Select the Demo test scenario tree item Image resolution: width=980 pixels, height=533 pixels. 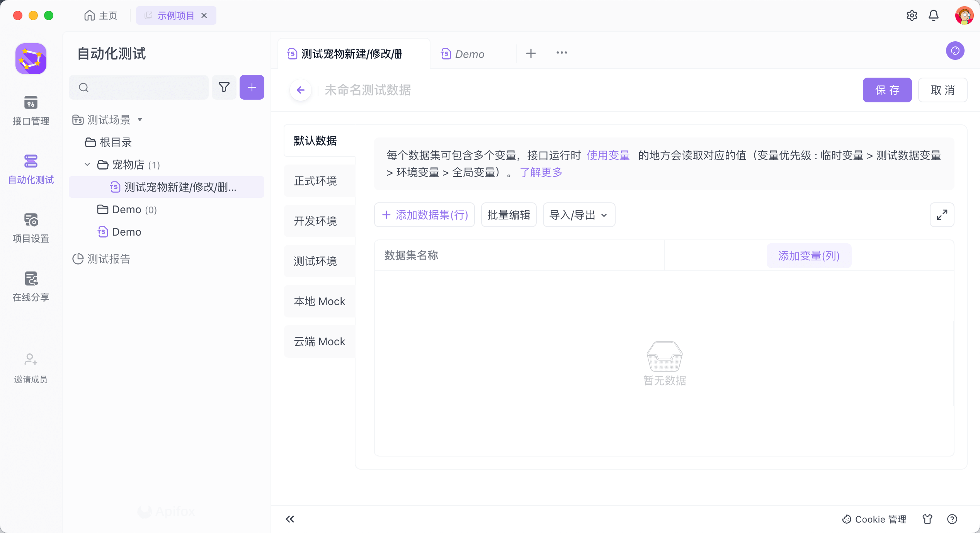coord(126,232)
